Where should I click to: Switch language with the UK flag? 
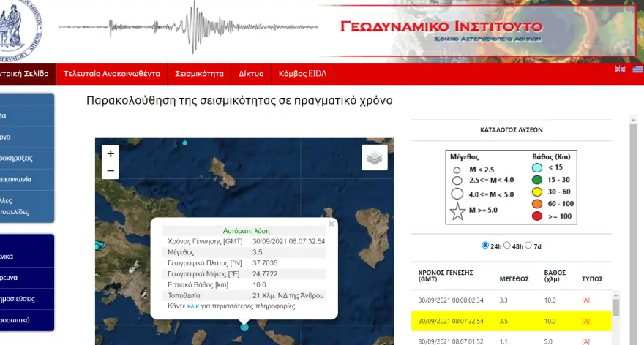click(620, 69)
